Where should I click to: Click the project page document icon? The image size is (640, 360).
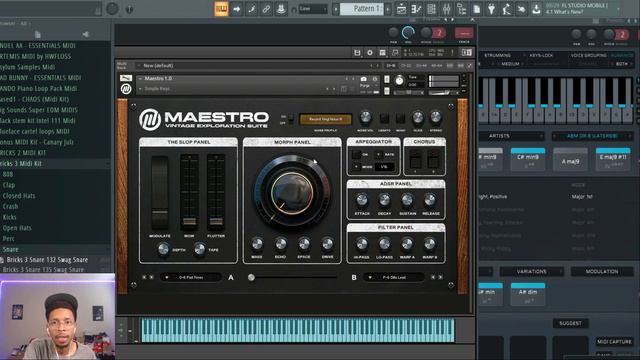pos(476,9)
